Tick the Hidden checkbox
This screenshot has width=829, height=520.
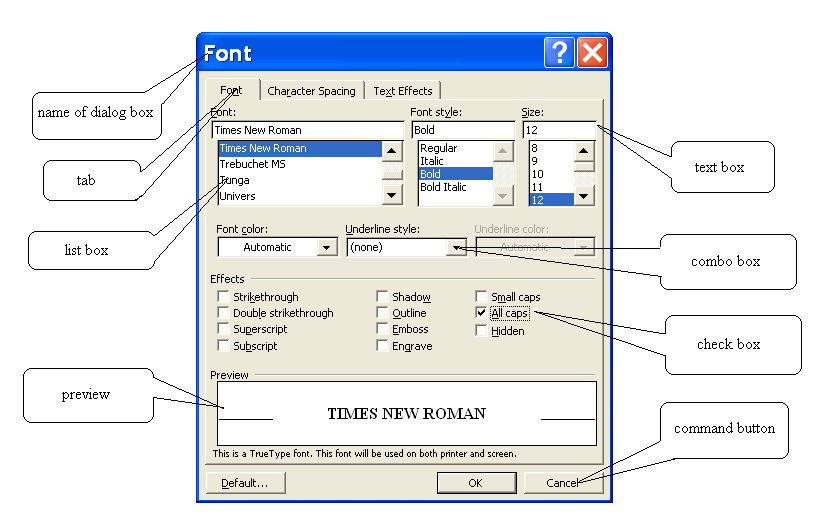coord(481,330)
